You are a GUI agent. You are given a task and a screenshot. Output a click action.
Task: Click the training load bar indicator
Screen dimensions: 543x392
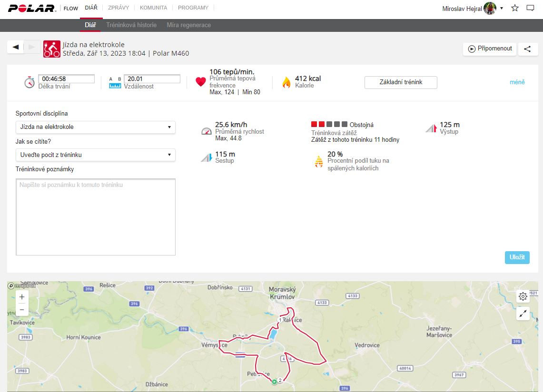tap(329, 124)
